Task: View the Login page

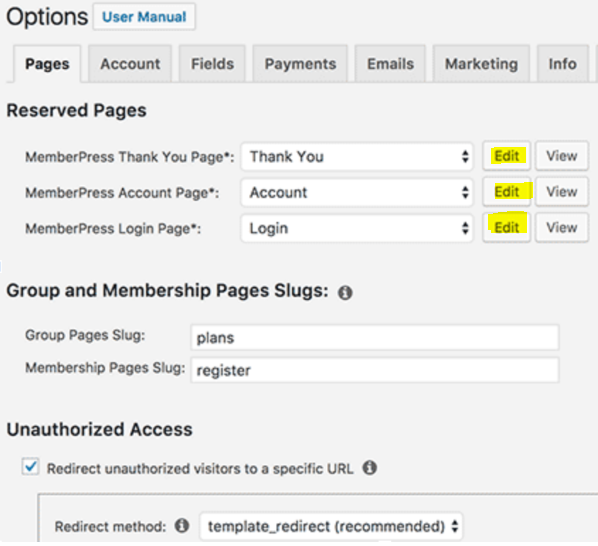Action: tap(562, 227)
